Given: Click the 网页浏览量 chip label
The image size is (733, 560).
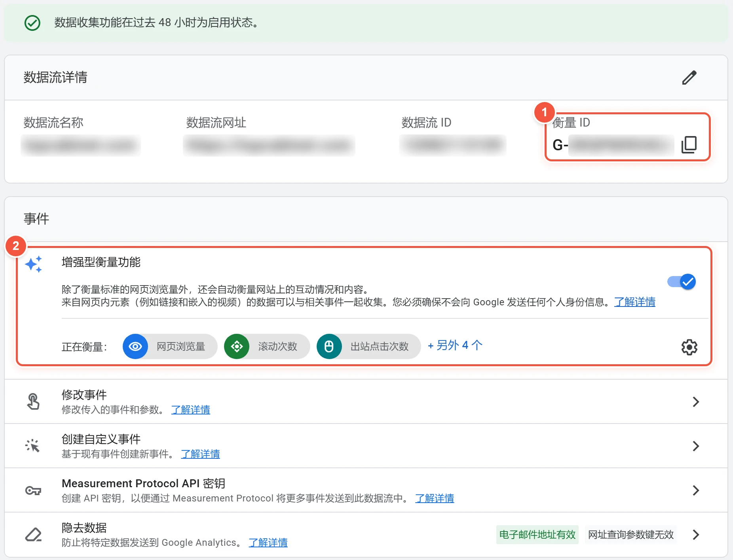Looking at the screenshot, I should (x=181, y=346).
